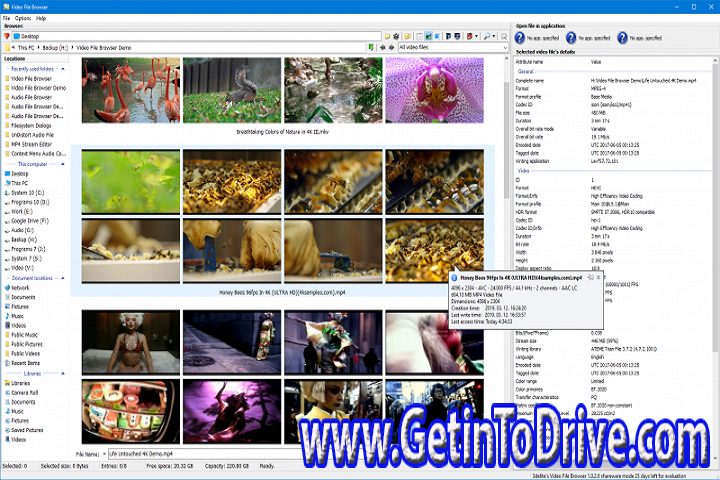Click the blue refresh thumbnails icon
The height and width of the screenshot is (480, 720).
pyautogui.click(x=437, y=36)
